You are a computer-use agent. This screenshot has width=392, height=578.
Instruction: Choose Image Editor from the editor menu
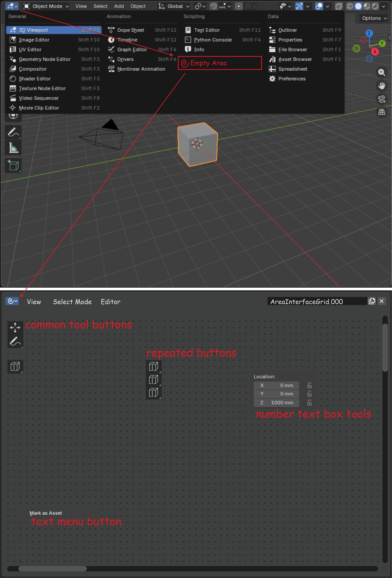[x=54, y=40]
